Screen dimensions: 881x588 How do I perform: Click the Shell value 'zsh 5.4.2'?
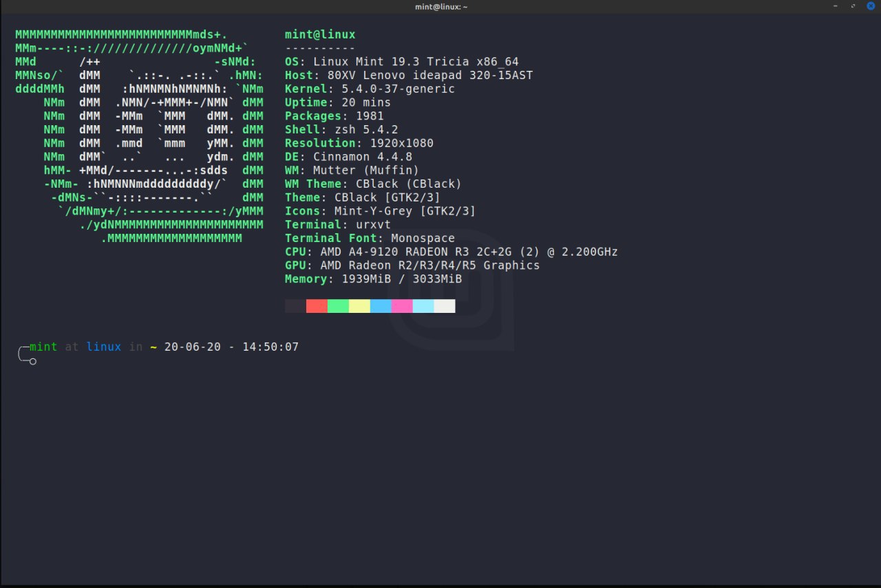point(366,129)
